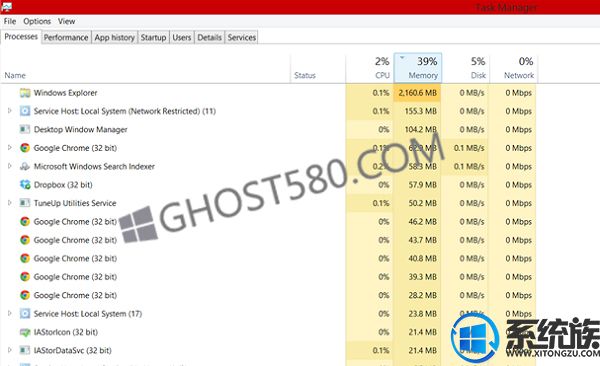This screenshot has height=366, width=600.
Task: Expand the IAStorDataSvc (32 bit) group
Action: click(10, 350)
